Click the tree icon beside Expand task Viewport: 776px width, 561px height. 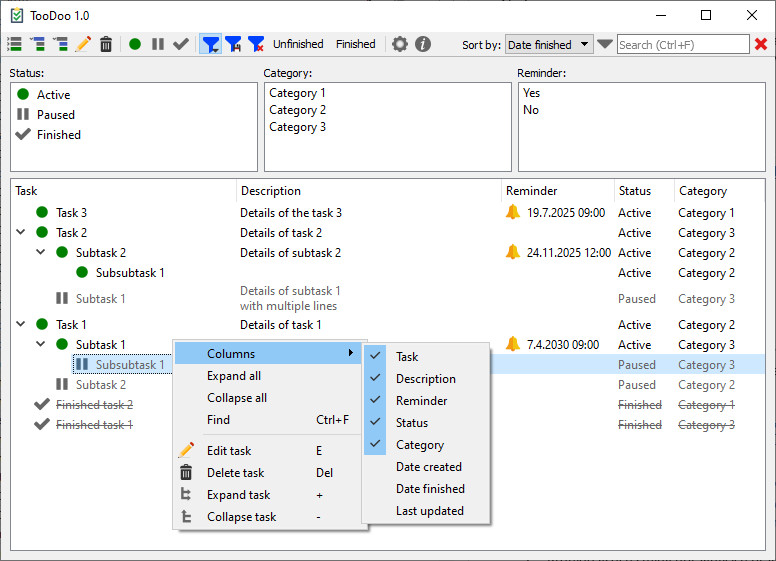(x=186, y=494)
